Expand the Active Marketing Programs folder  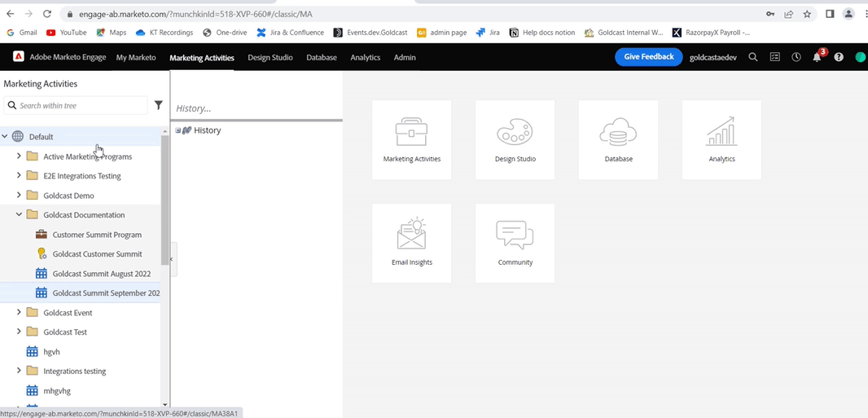(x=19, y=156)
